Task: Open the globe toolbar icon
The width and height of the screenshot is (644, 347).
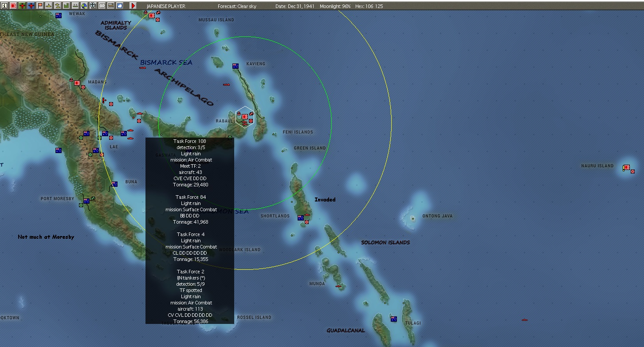Action: click(x=84, y=6)
